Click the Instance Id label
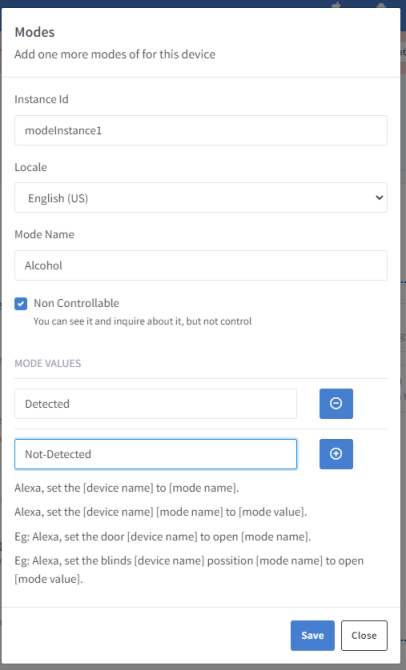 point(41,99)
